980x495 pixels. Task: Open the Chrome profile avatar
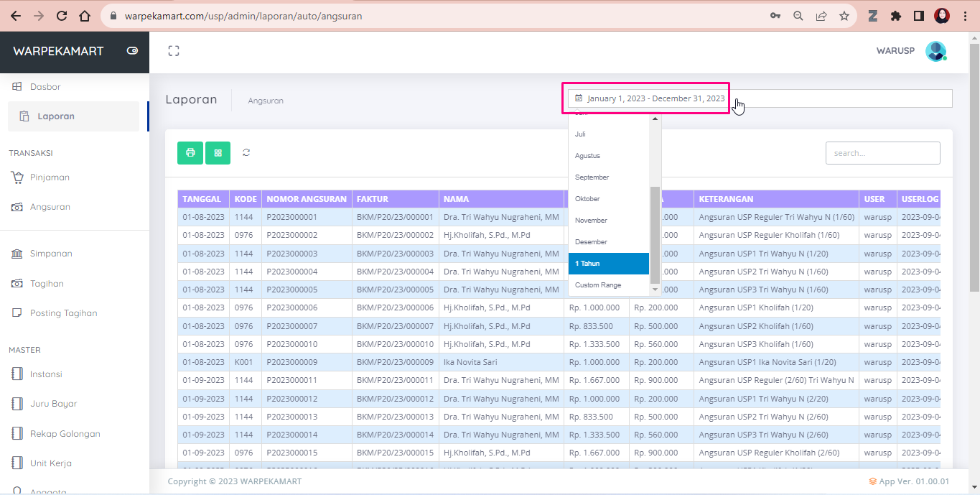(942, 16)
